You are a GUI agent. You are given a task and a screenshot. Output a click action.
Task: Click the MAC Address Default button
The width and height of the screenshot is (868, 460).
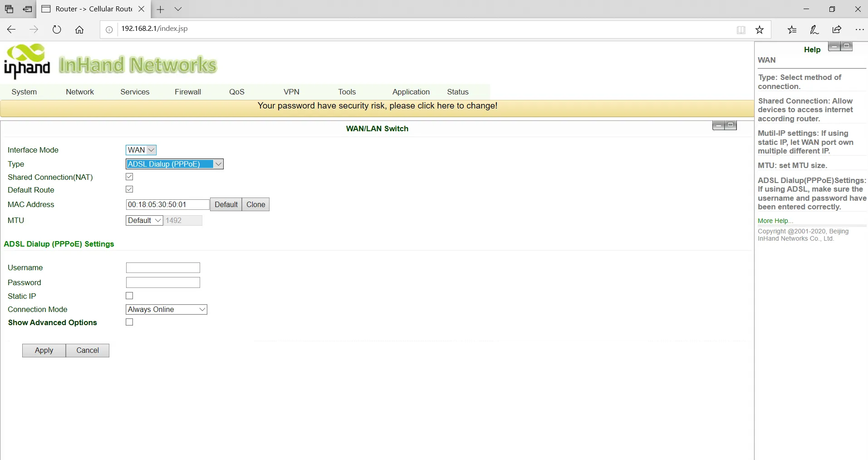[x=226, y=204]
